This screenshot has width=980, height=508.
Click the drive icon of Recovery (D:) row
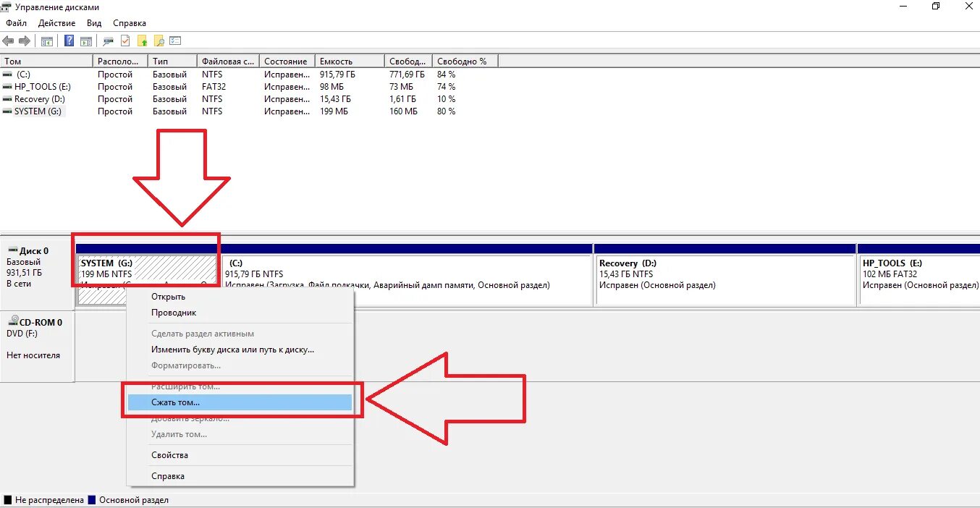(x=7, y=99)
